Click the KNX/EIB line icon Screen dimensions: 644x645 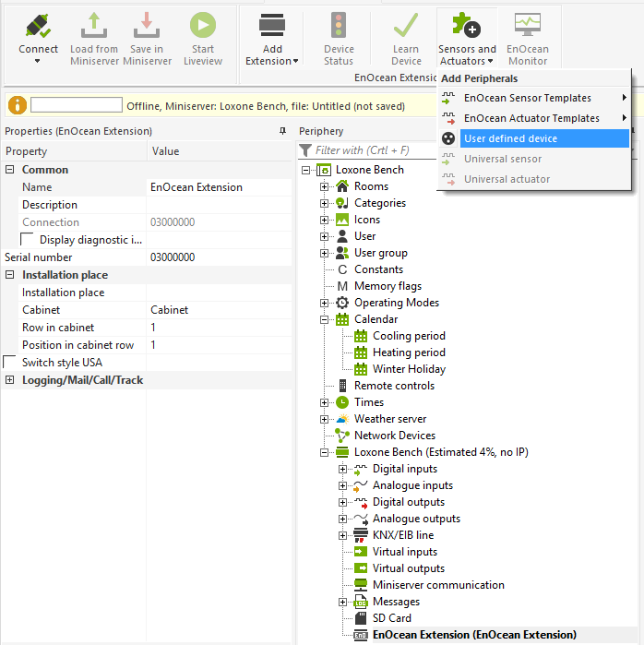tap(361, 535)
